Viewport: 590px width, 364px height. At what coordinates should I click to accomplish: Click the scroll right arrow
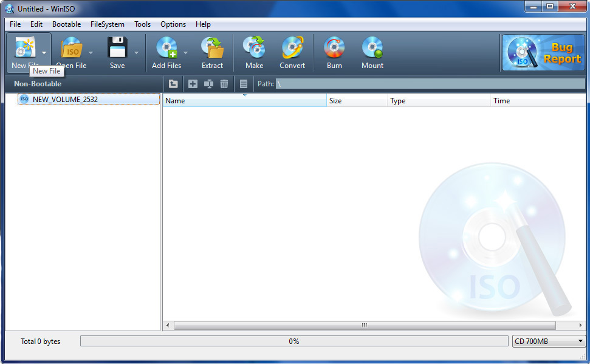point(581,325)
